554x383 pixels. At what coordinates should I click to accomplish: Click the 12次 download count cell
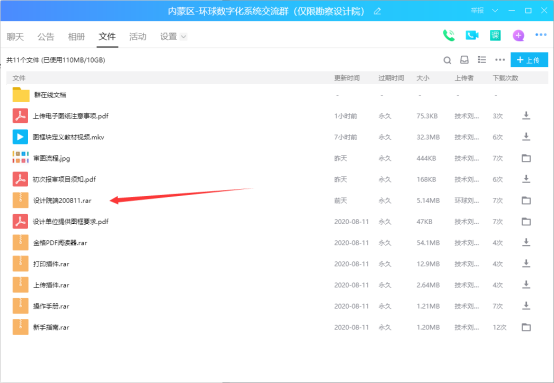coord(500,328)
